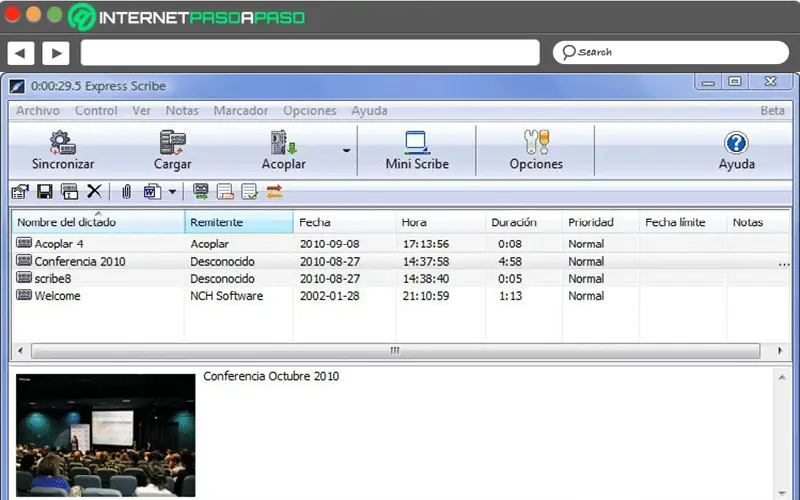Click cassette icon beside Conferencia 2010
Screen dimensions: 800x500
click(x=24, y=260)
